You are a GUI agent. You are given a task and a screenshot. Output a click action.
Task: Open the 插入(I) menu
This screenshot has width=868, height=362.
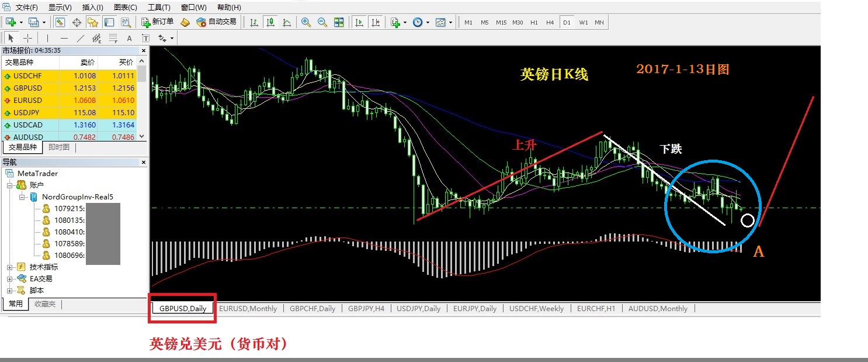click(93, 8)
